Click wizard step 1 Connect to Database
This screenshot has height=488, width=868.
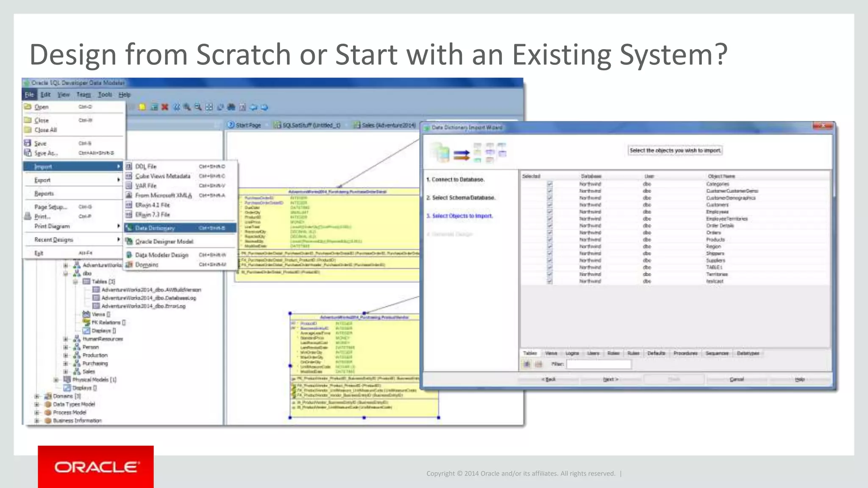[455, 180]
